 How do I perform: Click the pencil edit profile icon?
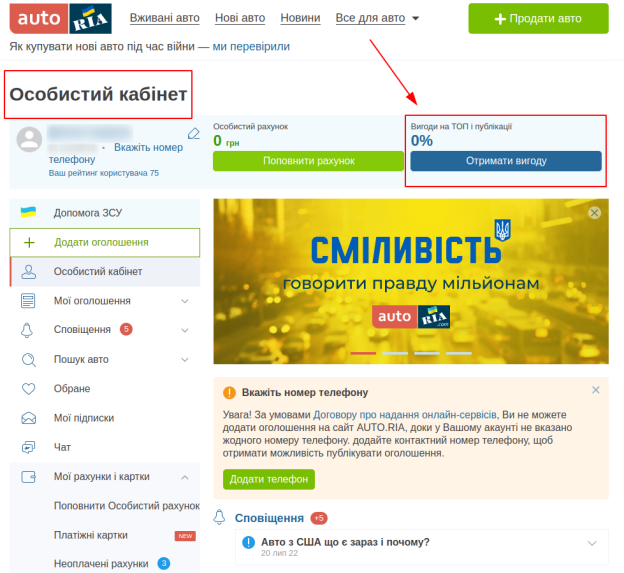tap(193, 134)
